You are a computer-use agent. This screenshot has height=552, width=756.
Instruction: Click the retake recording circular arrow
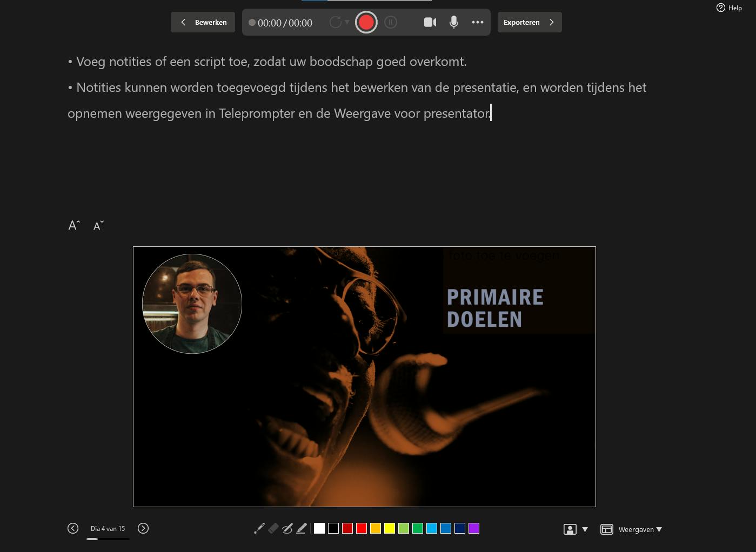click(335, 22)
